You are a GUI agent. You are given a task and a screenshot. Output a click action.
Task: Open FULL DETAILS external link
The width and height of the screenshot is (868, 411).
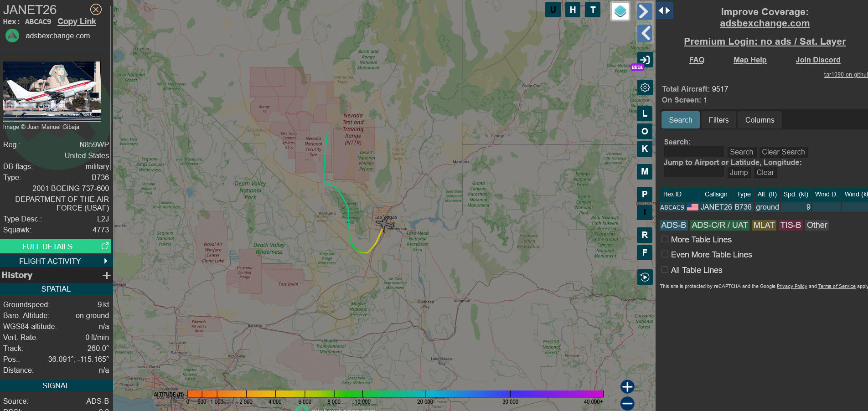pyautogui.click(x=56, y=247)
